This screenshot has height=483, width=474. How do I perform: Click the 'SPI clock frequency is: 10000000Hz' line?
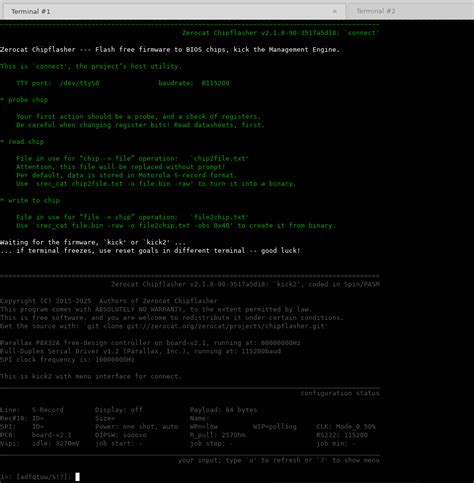coord(67,359)
